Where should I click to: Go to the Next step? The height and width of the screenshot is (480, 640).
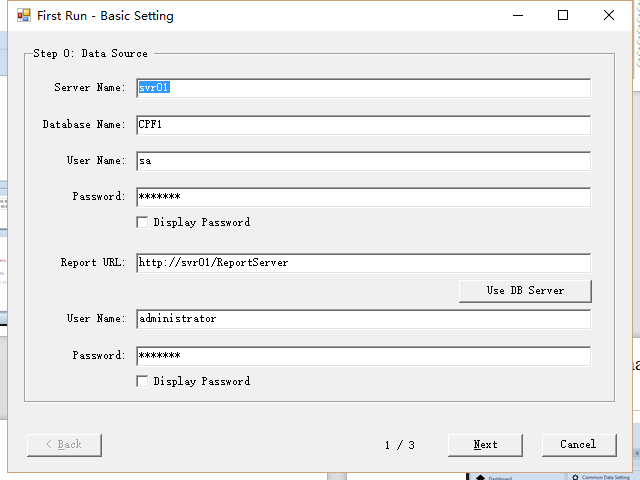(x=485, y=445)
